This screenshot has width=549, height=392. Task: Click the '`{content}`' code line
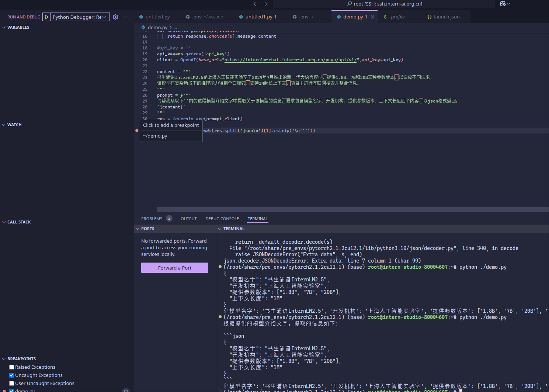tap(171, 107)
